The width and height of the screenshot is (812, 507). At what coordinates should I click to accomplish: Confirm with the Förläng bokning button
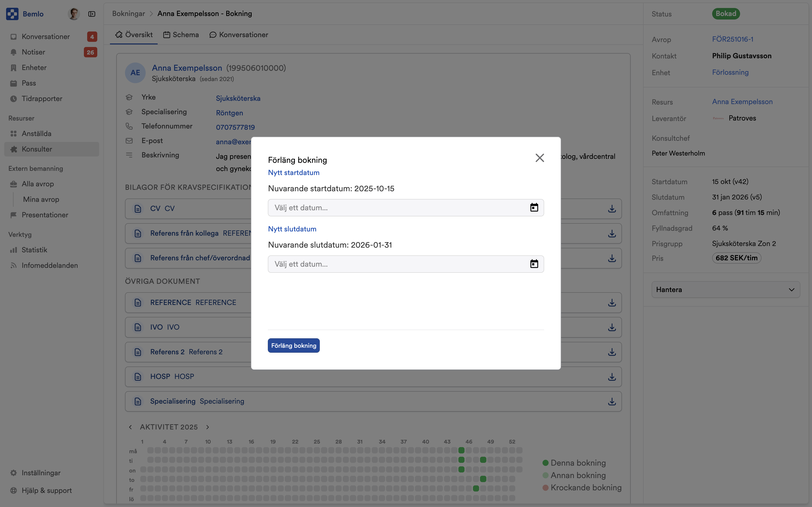coord(294,345)
